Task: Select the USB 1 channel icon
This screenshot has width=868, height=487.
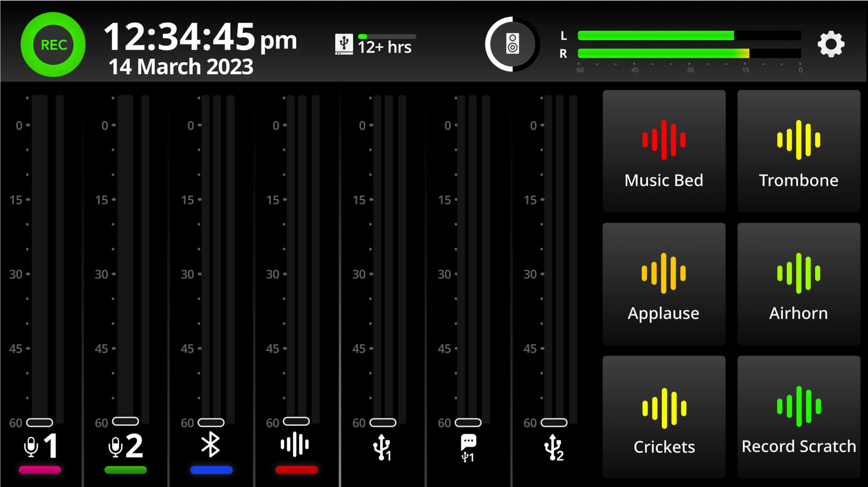Action: point(382,448)
